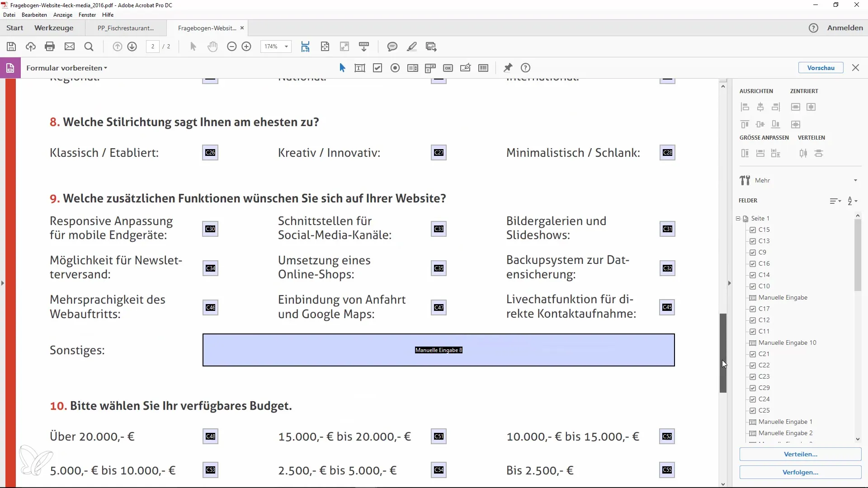Switch to the Werkzeuge tab
Viewport: 868px width, 488px height.
pyautogui.click(x=54, y=28)
